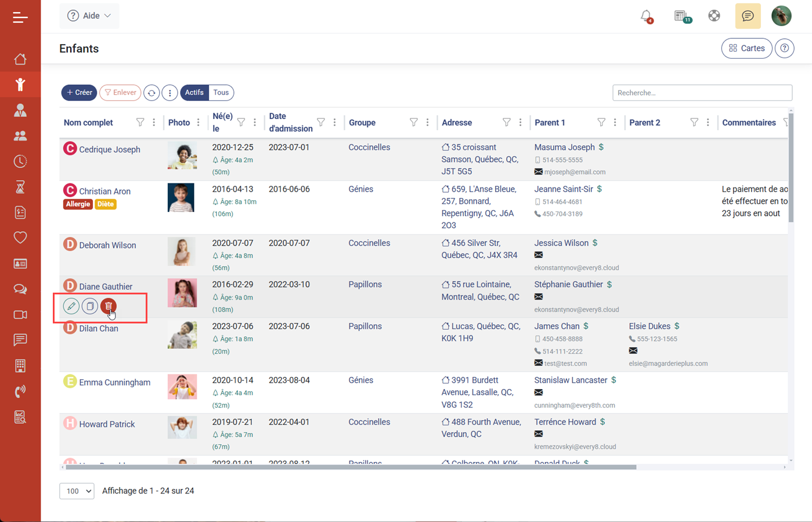Open the heart icon in the sidebar
812x522 pixels.
pyautogui.click(x=20, y=237)
